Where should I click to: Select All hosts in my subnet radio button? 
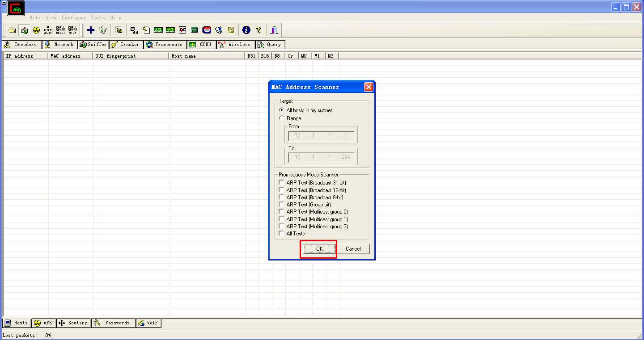coord(281,110)
